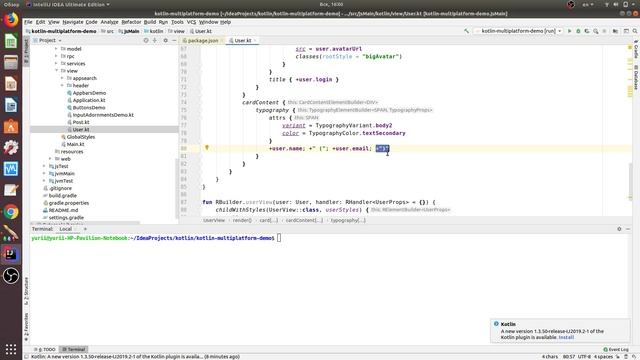Click the line 80:57 position indicator
This screenshot has width=640, height=360.
tap(569, 357)
